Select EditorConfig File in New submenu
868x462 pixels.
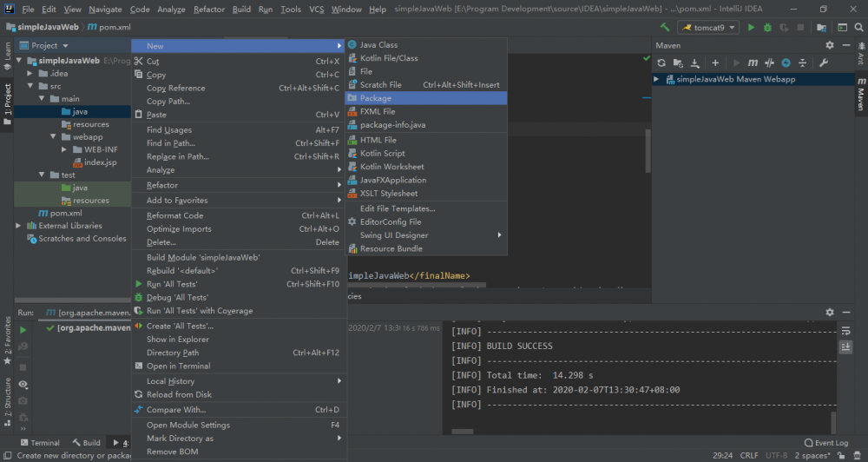tap(425, 222)
